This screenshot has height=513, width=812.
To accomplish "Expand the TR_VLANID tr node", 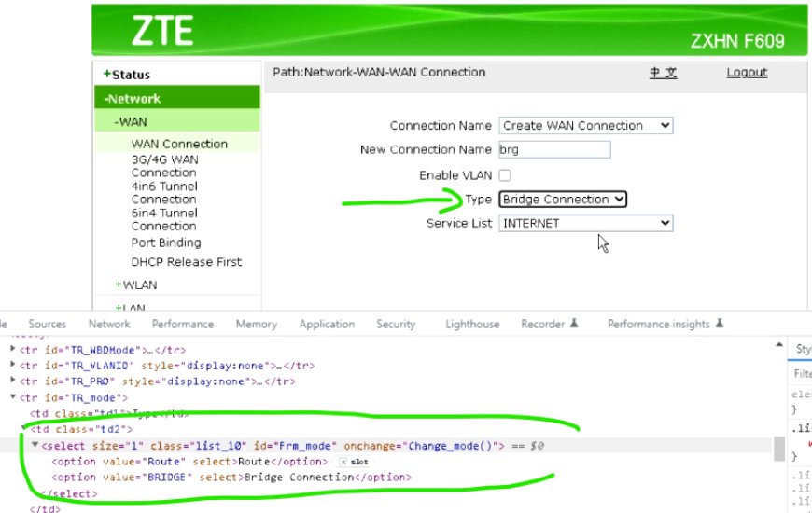I will point(13,365).
